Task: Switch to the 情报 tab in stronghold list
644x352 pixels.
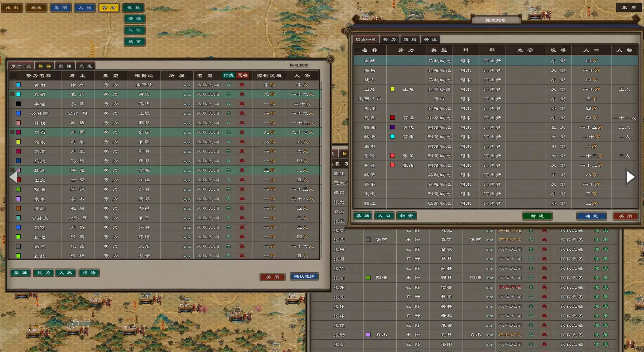Action: click(x=410, y=39)
